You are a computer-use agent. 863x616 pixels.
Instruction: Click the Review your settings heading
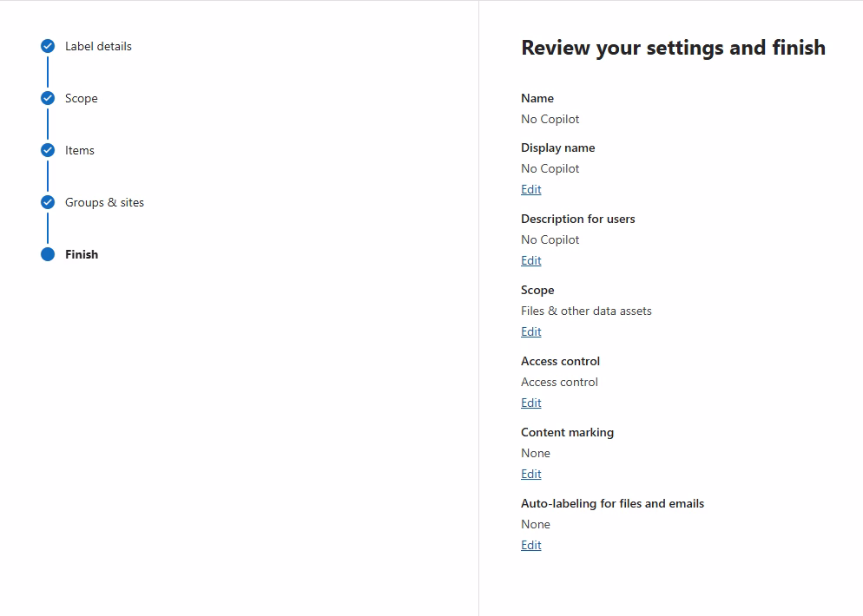(673, 48)
